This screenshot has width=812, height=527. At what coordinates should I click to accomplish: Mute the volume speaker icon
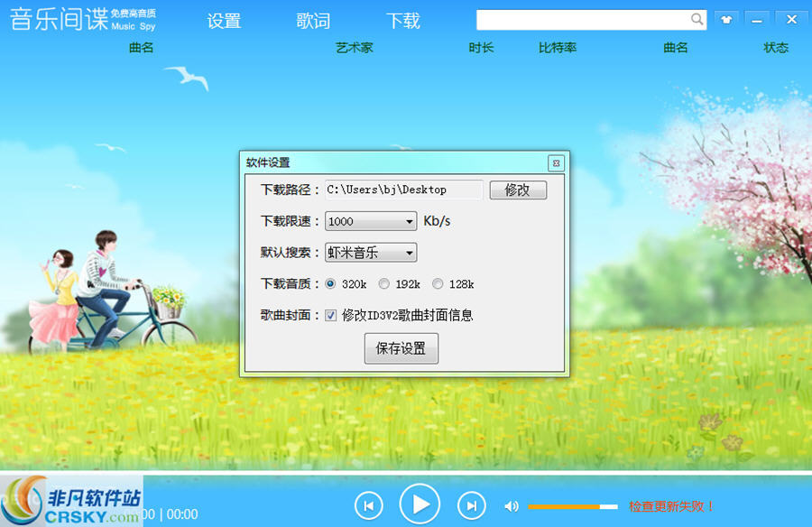click(x=512, y=506)
